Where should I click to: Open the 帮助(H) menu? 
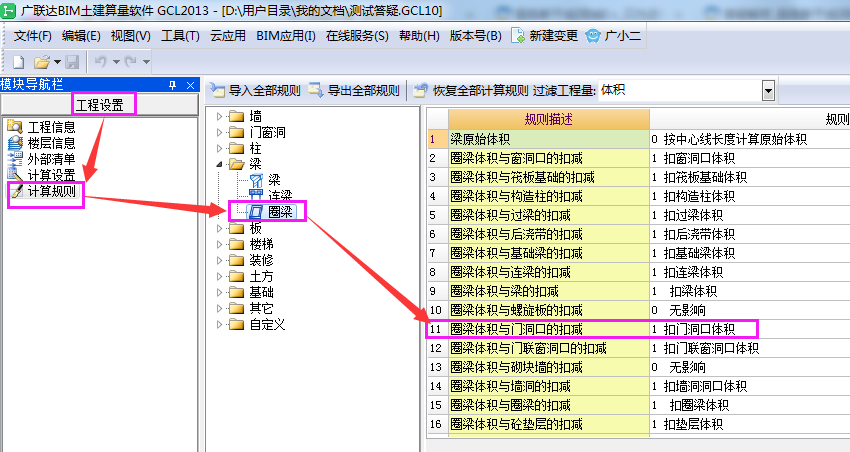point(419,36)
